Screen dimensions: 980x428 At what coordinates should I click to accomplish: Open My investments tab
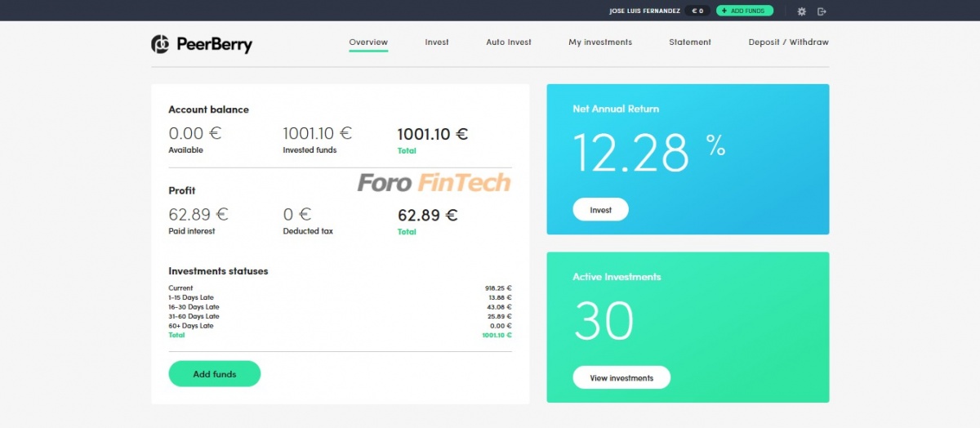tap(600, 42)
